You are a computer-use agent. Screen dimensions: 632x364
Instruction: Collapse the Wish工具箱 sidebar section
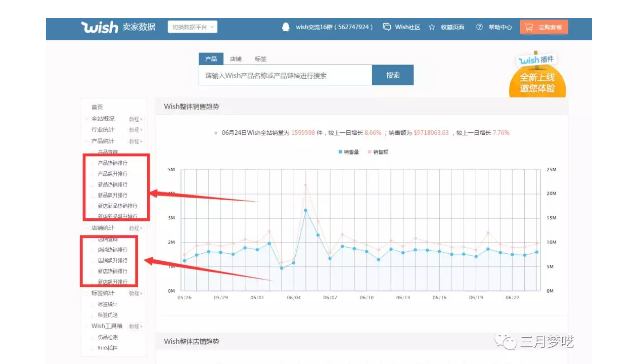106,326
